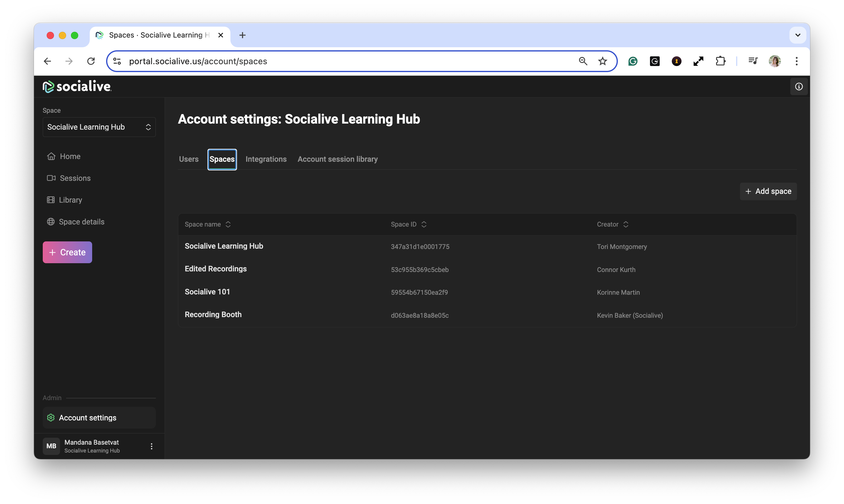Bookmark this page with star icon
This screenshot has width=844, height=504.
click(x=602, y=61)
